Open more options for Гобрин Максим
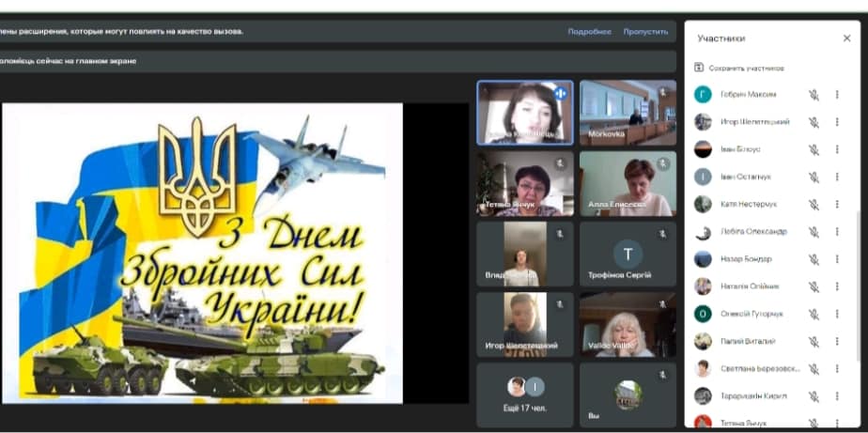 point(837,95)
